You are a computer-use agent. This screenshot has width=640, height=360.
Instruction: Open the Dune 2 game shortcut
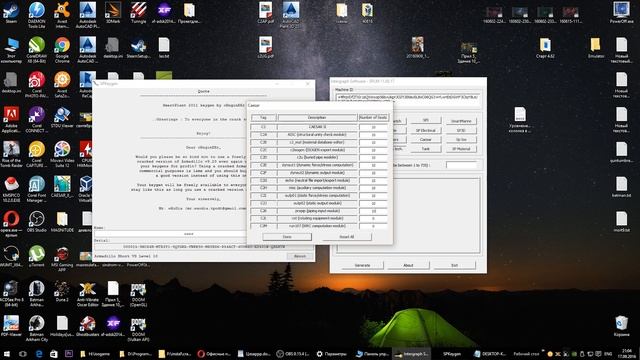pos(62,291)
